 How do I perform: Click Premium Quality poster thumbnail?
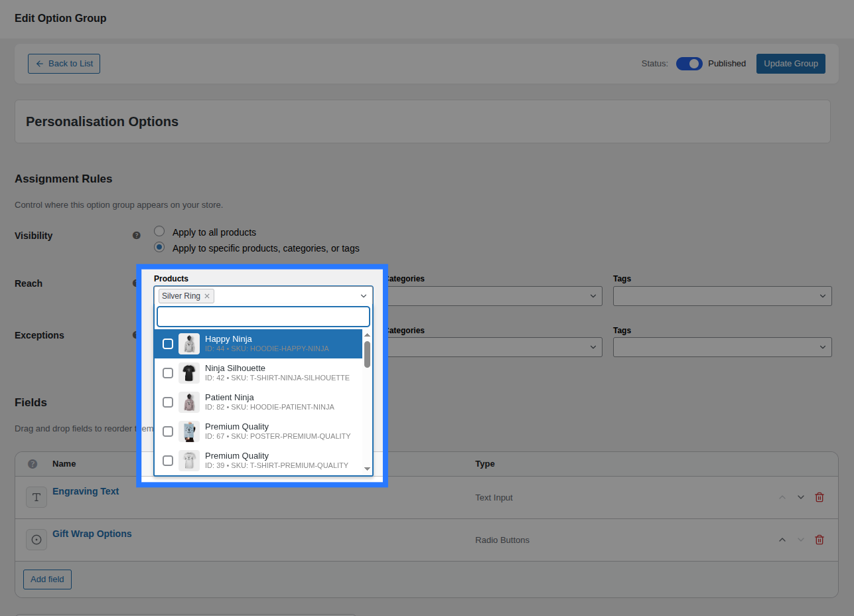(189, 431)
